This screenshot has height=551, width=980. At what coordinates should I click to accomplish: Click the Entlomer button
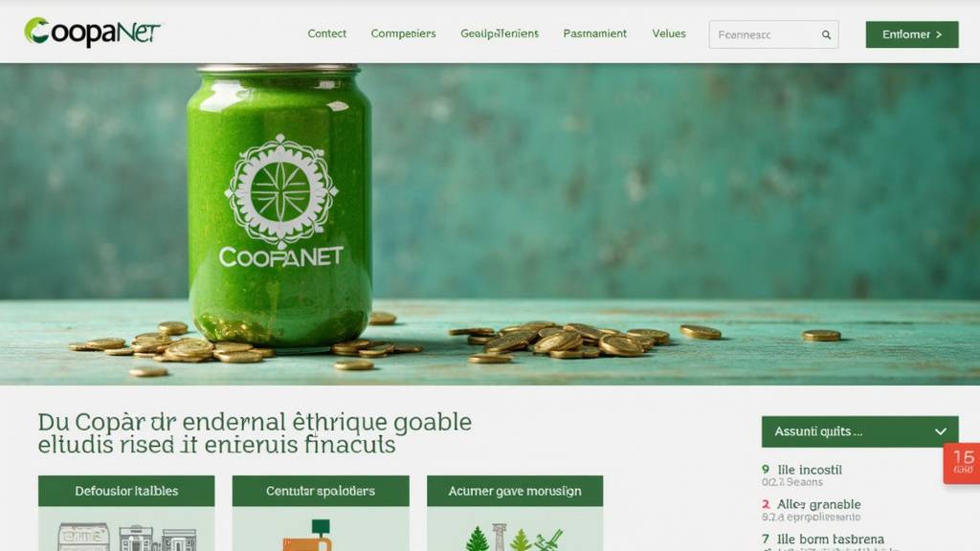pos(912,34)
